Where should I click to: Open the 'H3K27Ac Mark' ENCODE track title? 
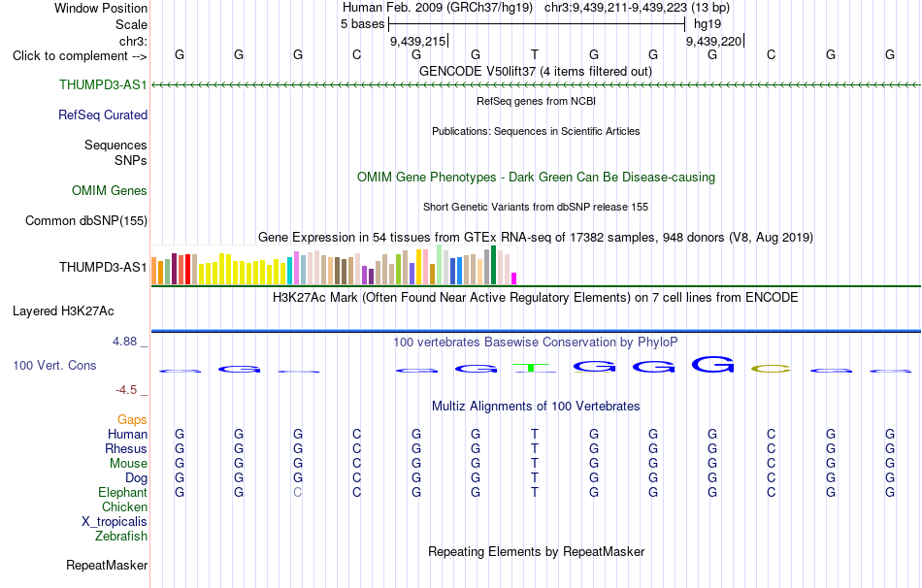click(536, 297)
